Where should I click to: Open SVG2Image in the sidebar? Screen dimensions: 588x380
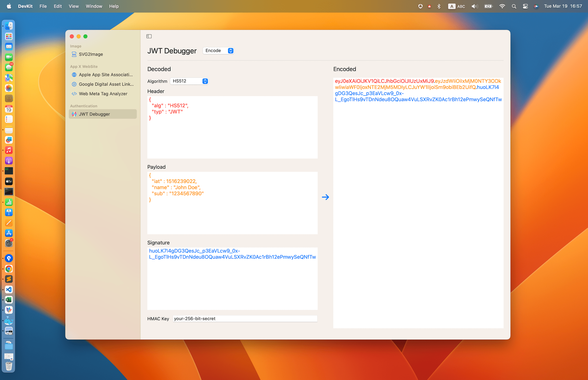[x=102, y=54]
